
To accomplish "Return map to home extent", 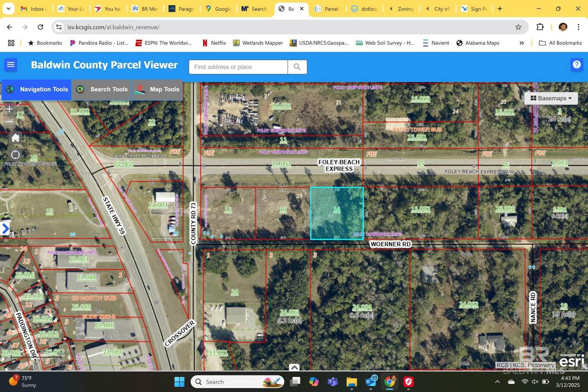I will coord(15,137).
